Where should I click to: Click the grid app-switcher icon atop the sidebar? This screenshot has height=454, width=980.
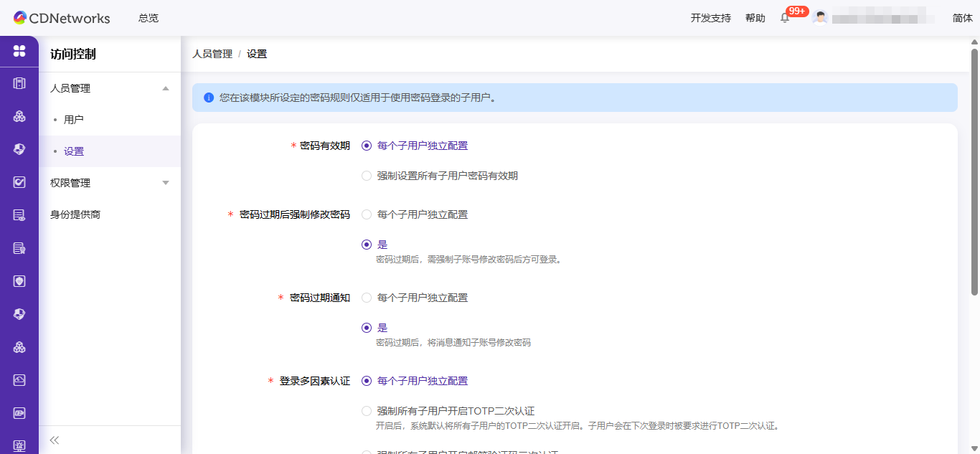pyautogui.click(x=19, y=51)
